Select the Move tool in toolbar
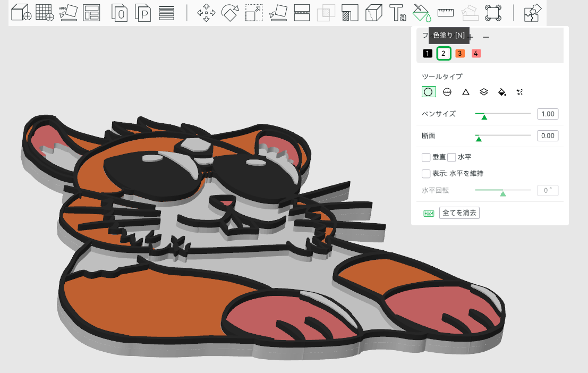Image resolution: width=588 pixels, height=373 pixels. point(206,12)
